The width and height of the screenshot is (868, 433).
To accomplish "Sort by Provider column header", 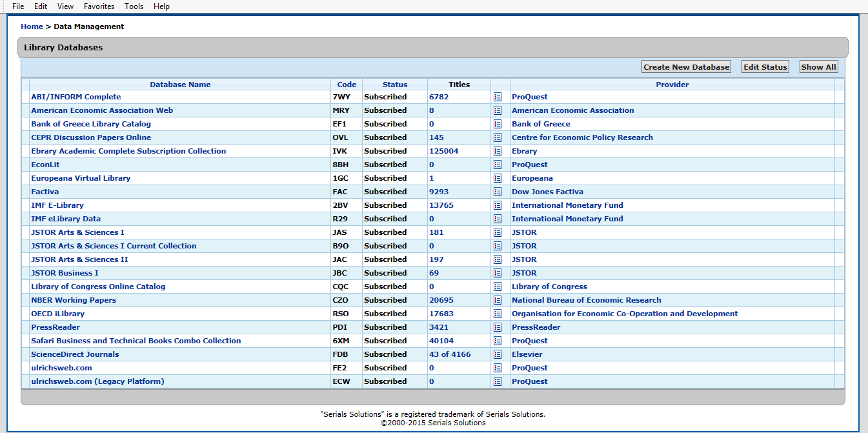I will click(672, 85).
